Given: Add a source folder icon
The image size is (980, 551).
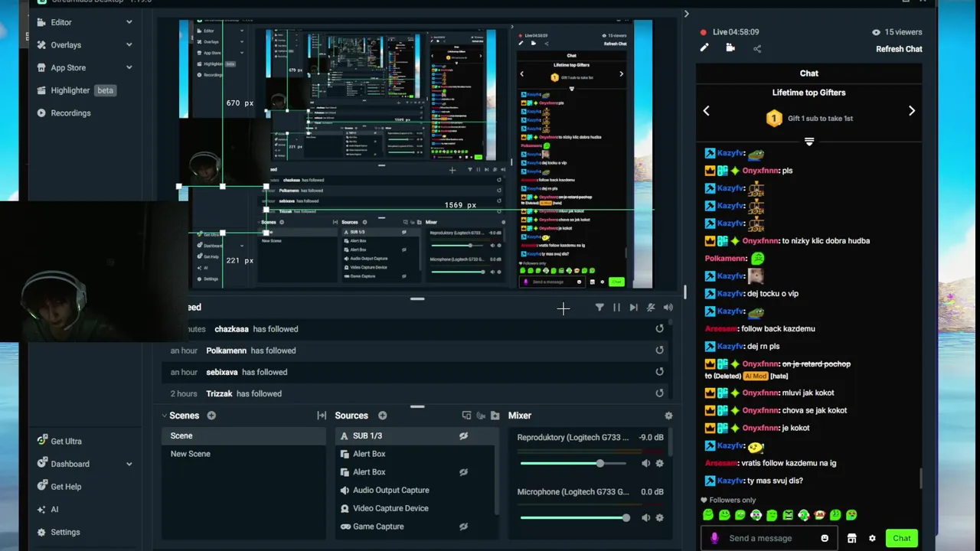Looking at the screenshot, I should click(x=495, y=416).
